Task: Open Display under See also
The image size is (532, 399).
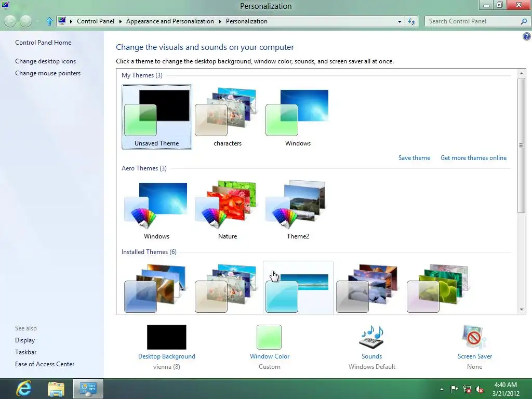Action: 25,340
